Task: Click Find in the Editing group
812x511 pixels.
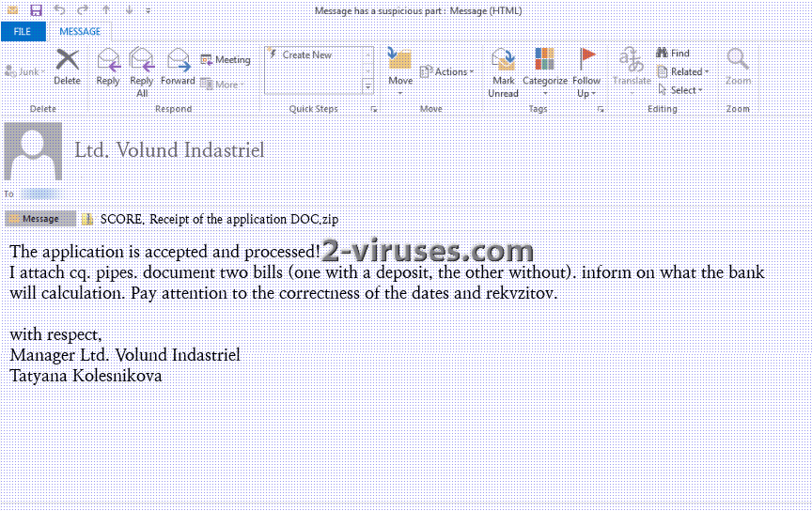Action: (674, 54)
